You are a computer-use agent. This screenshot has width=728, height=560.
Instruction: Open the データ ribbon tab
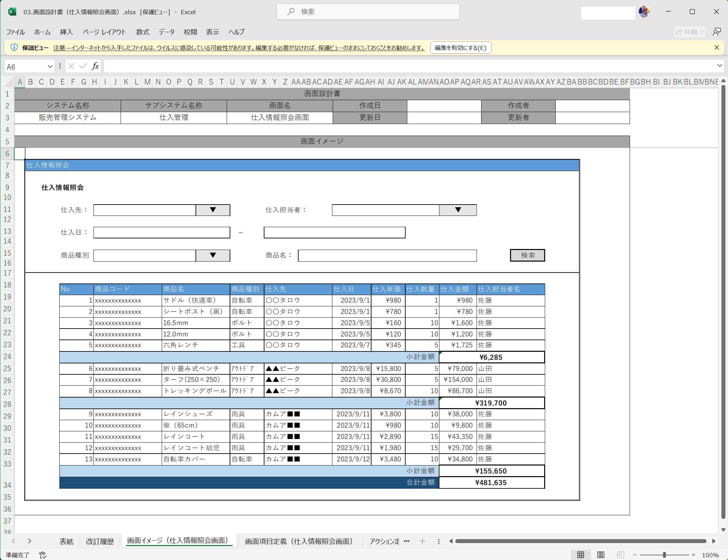pos(166,32)
